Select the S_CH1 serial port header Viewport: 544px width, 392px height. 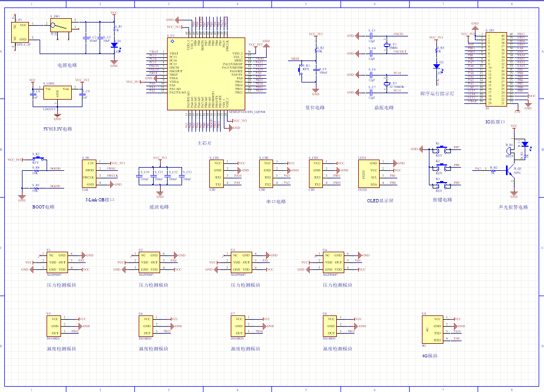tap(216, 174)
